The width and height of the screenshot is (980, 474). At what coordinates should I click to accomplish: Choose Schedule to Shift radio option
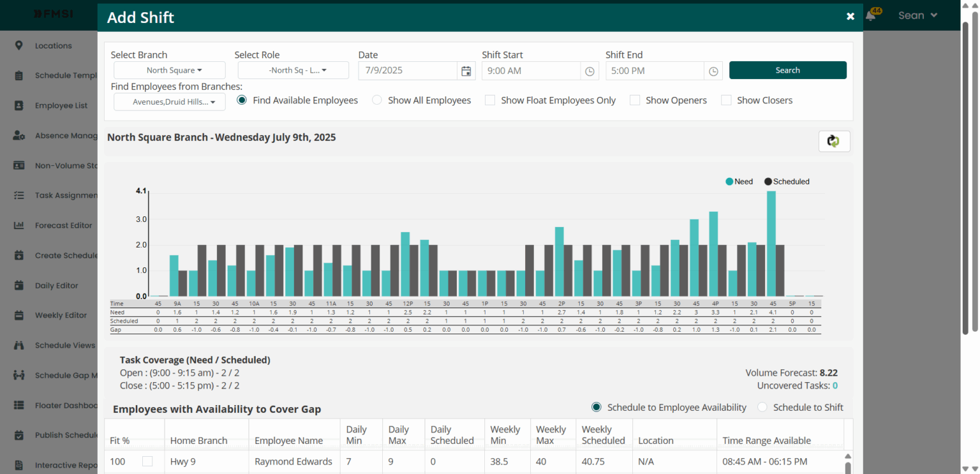click(762, 407)
